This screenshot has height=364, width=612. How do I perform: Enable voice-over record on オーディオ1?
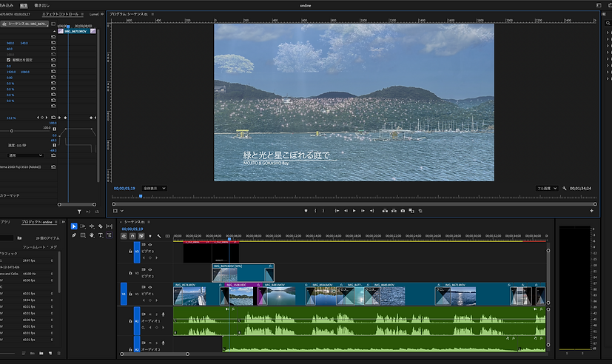[163, 314]
